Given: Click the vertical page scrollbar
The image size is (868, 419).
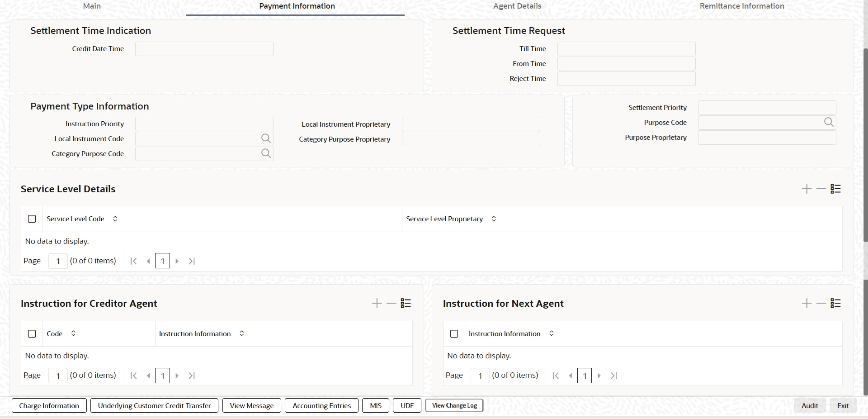Looking at the screenshot, I should point(865,145).
